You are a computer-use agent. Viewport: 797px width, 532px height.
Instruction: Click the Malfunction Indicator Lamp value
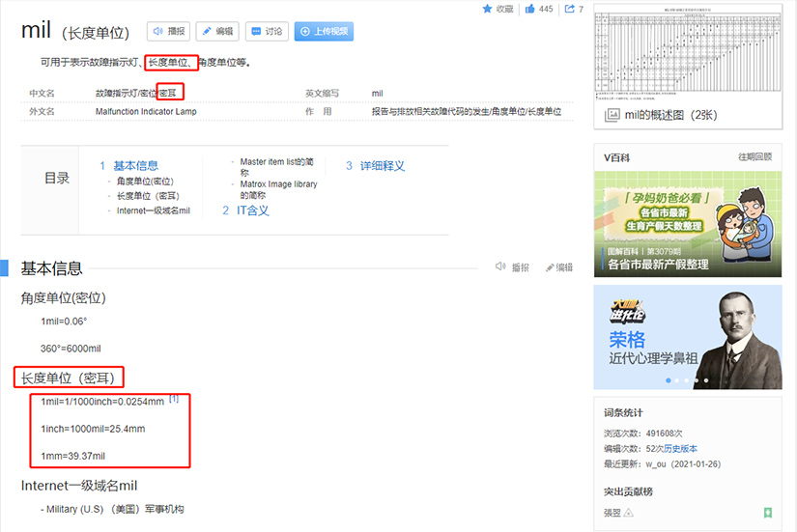(x=146, y=111)
